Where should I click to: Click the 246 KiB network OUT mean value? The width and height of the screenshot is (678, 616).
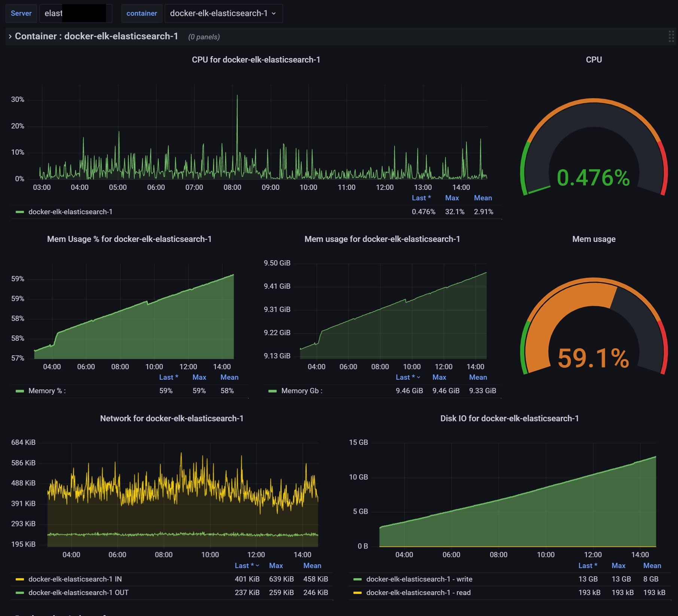[x=316, y=593]
